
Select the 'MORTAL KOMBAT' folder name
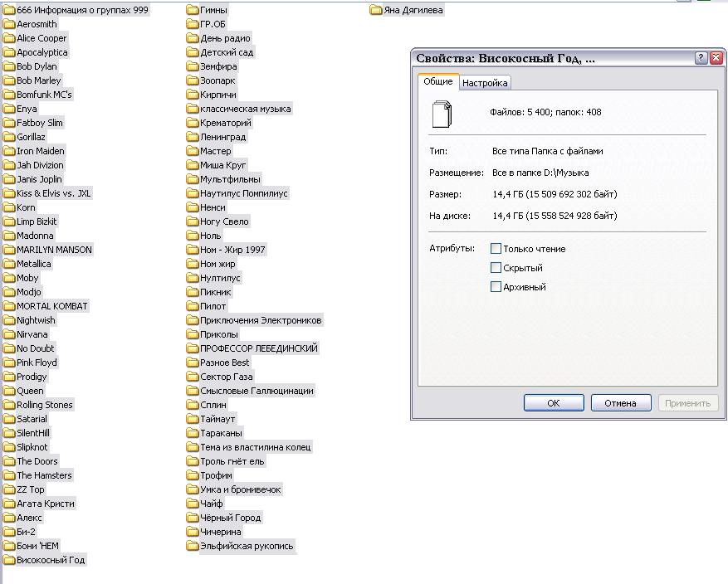coord(52,306)
